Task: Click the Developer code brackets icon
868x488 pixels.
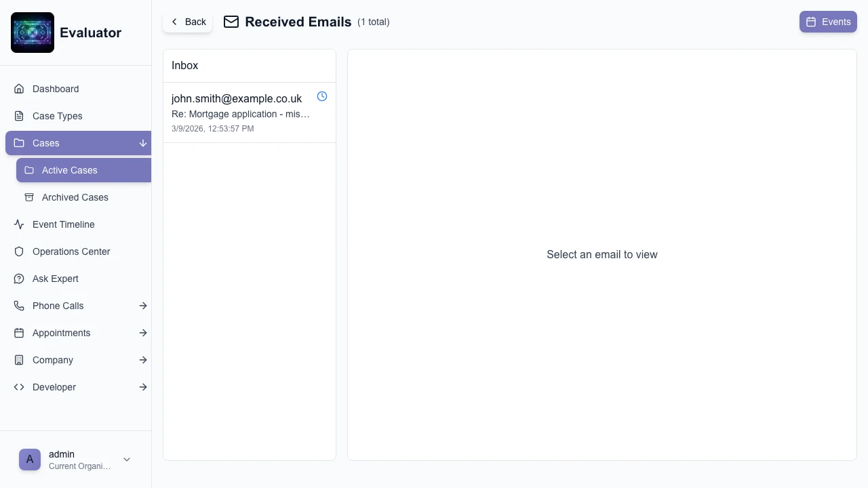Action: coord(19,387)
